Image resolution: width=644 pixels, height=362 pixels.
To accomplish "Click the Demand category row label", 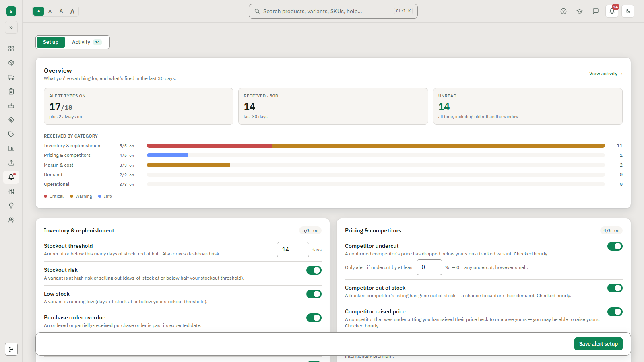I will 53,175.
